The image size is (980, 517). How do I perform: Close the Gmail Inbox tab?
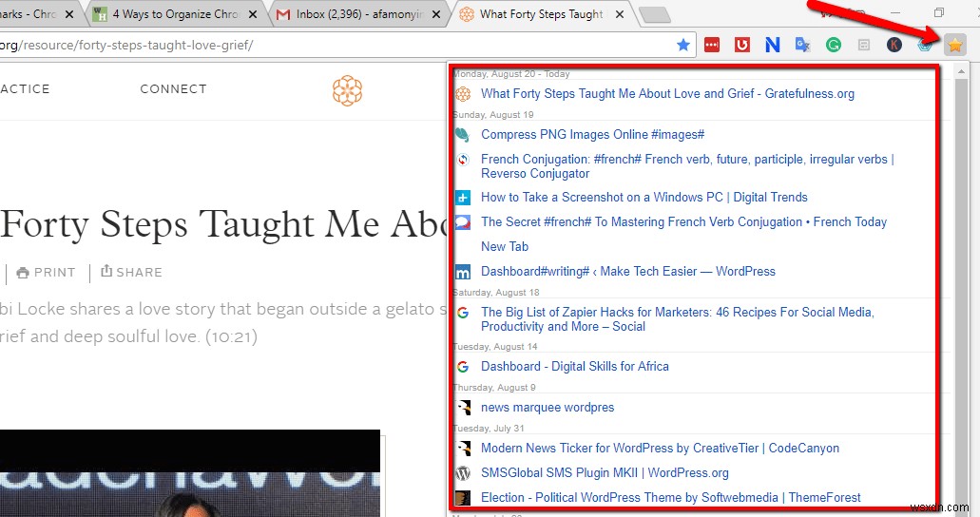point(437,13)
